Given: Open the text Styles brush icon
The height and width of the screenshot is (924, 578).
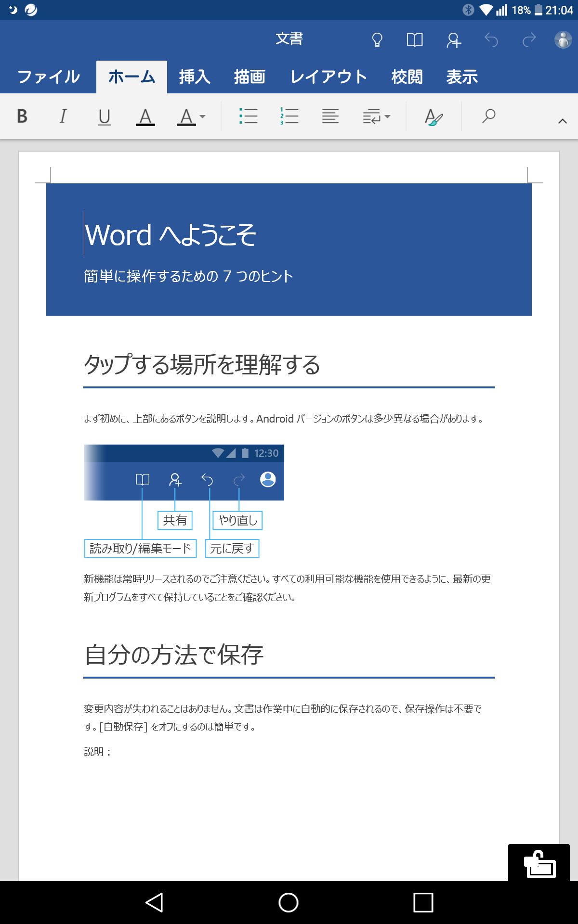Looking at the screenshot, I should tap(433, 116).
